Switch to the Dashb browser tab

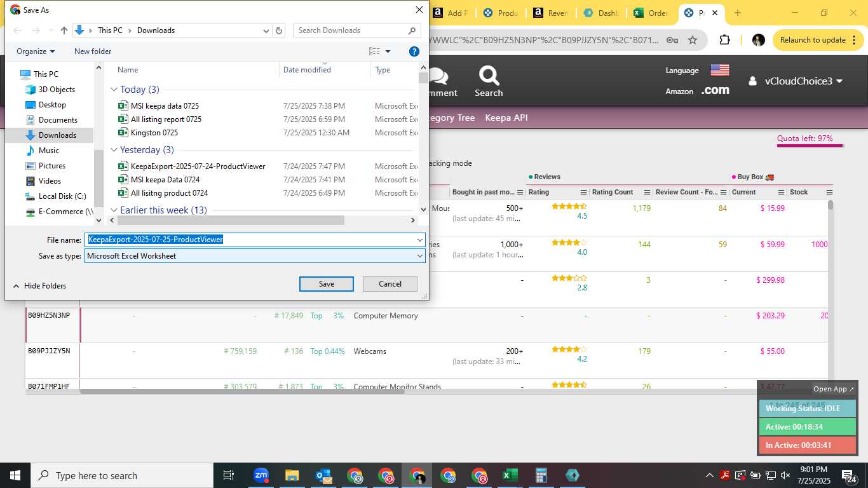coord(601,13)
